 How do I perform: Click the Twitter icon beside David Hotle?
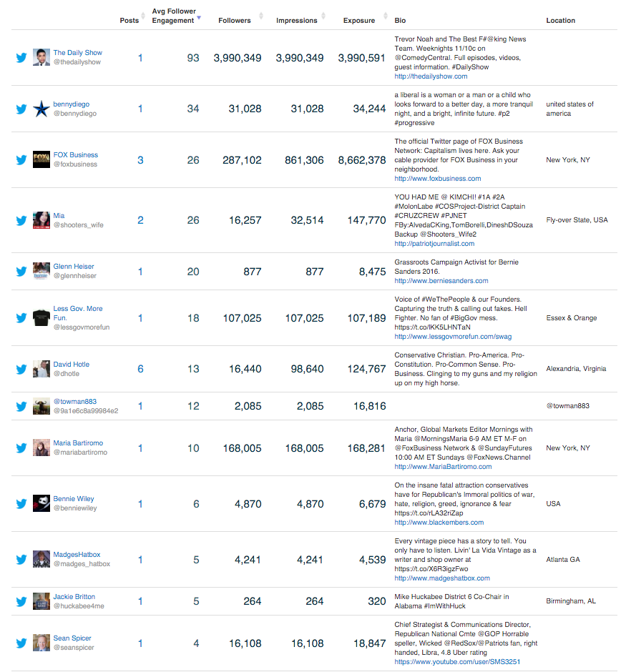point(21,369)
